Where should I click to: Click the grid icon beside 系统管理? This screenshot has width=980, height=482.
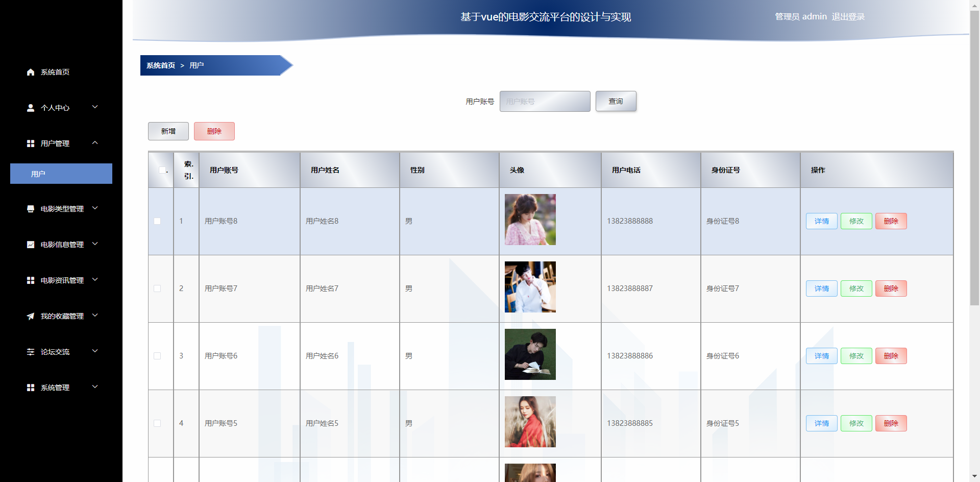(x=31, y=388)
